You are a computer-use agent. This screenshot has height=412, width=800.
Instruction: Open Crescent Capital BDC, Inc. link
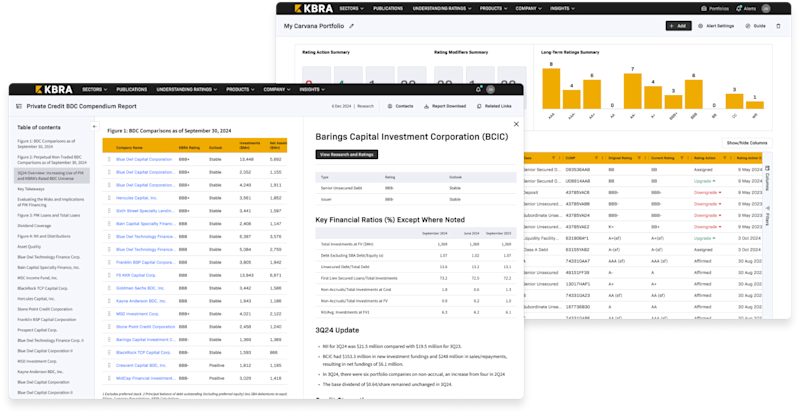coord(141,365)
